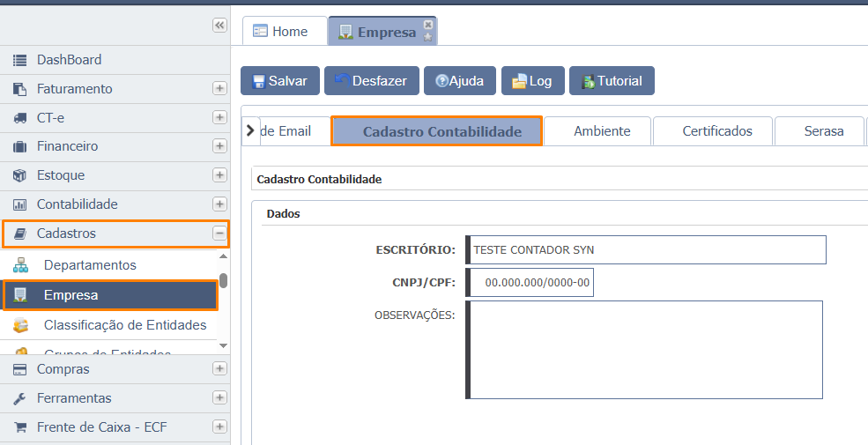This screenshot has width=868, height=445.
Task: Click the star icon on Empresa tab
Action: pyautogui.click(x=428, y=37)
